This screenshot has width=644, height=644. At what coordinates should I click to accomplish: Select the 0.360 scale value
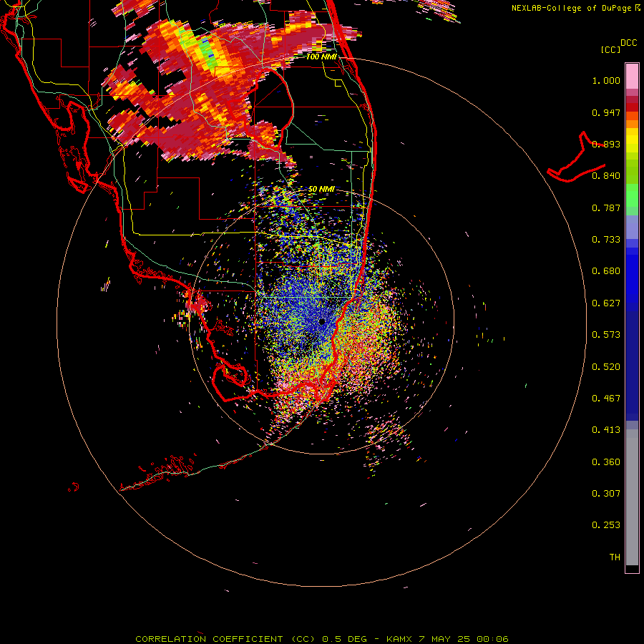(x=606, y=462)
